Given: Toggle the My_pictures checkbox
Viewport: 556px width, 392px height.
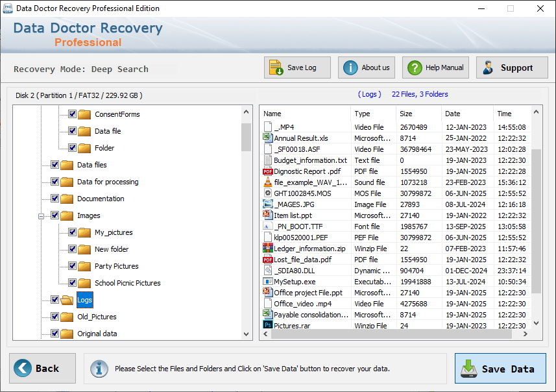Looking at the screenshot, I should (x=72, y=232).
